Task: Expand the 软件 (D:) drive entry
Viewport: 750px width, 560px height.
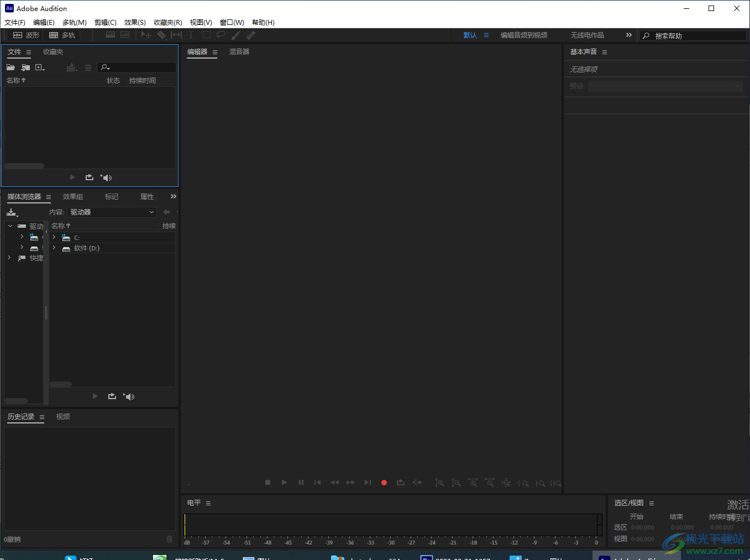Action: click(54, 248)
